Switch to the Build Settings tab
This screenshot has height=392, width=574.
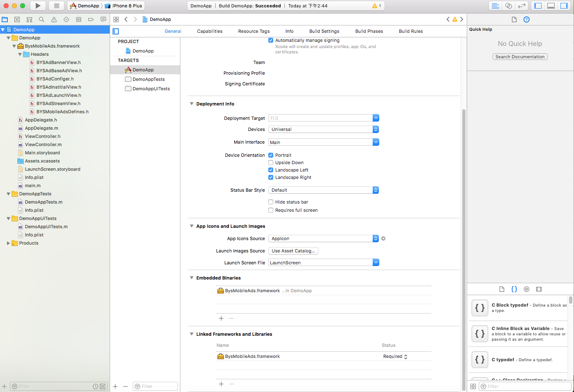click(324, 31)
